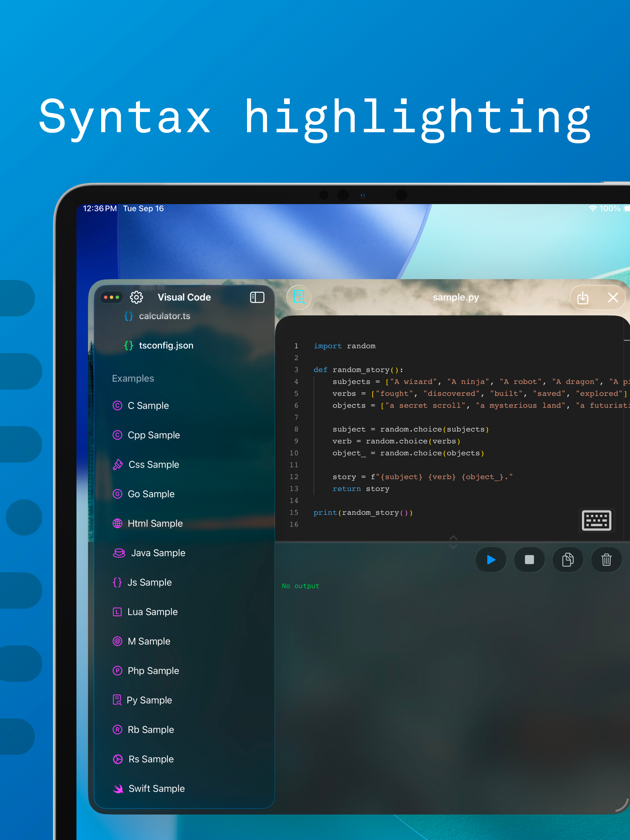Image resolution: width=630 pixels, height=840 pixels.
Task: Run the code with play button
Action: click(x=491, y=559)
